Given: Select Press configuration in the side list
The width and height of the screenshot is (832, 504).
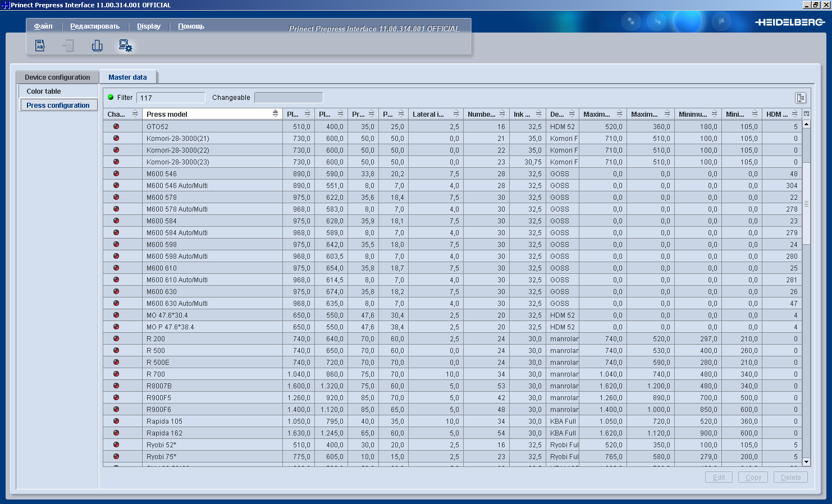Looking at the screenshot, I should [58, 106].
